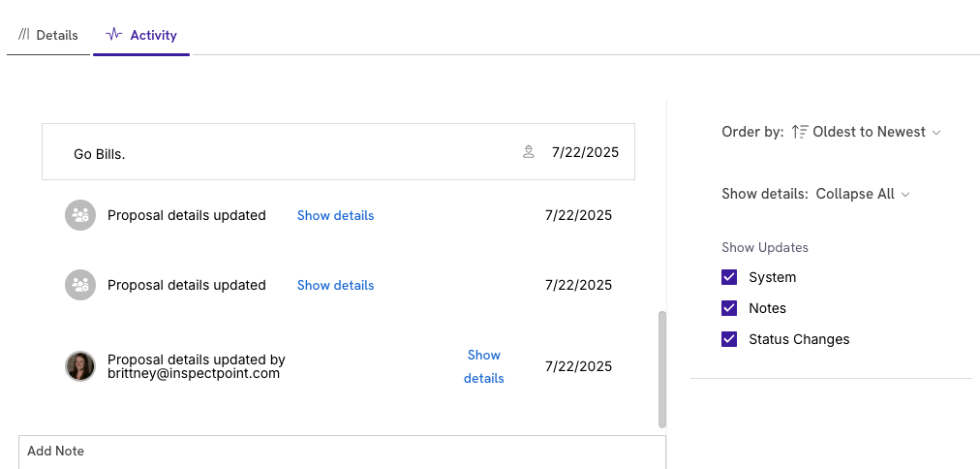980x469 pixels.
Task: Click the second gray group avatar icon
Action: (80, 285)
